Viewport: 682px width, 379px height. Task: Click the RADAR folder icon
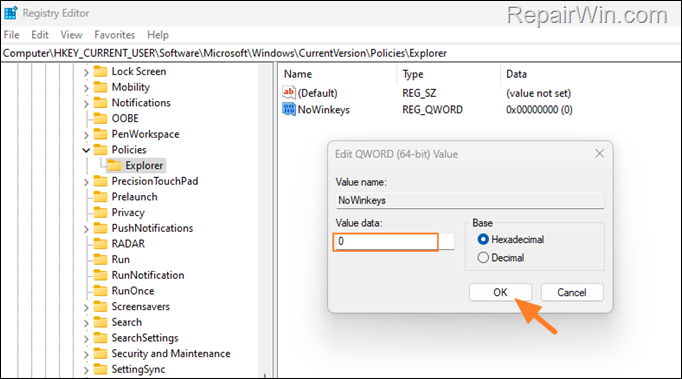(x=100, y=244)
